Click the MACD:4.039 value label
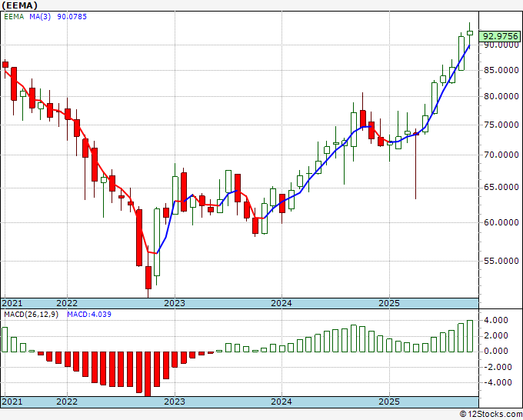 [89, 315]
